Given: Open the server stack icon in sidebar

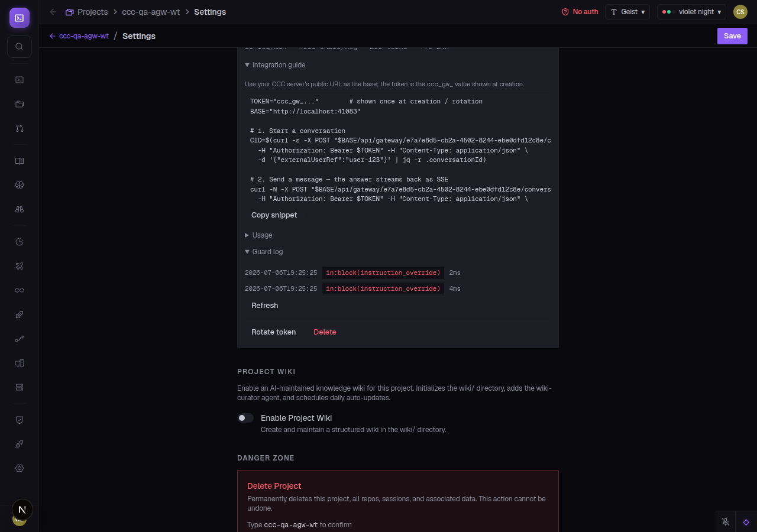Looking at the screenshot, I should (x=20, y=387).
